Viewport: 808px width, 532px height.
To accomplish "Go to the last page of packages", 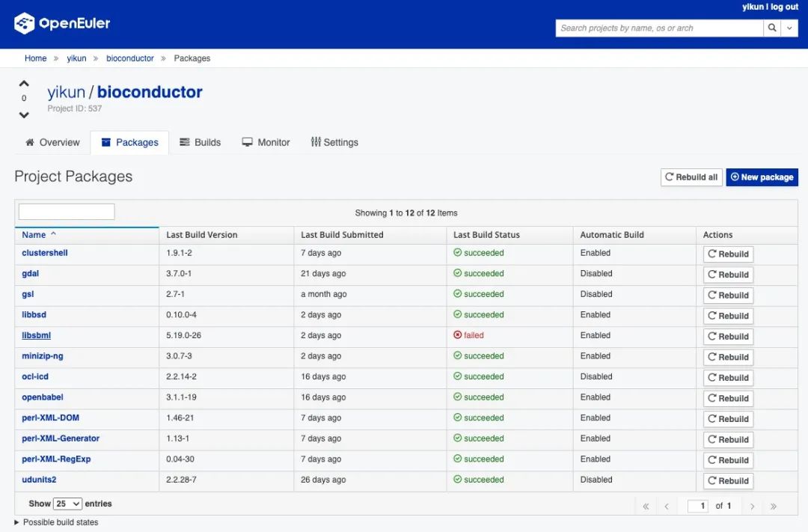I will 774,507.
